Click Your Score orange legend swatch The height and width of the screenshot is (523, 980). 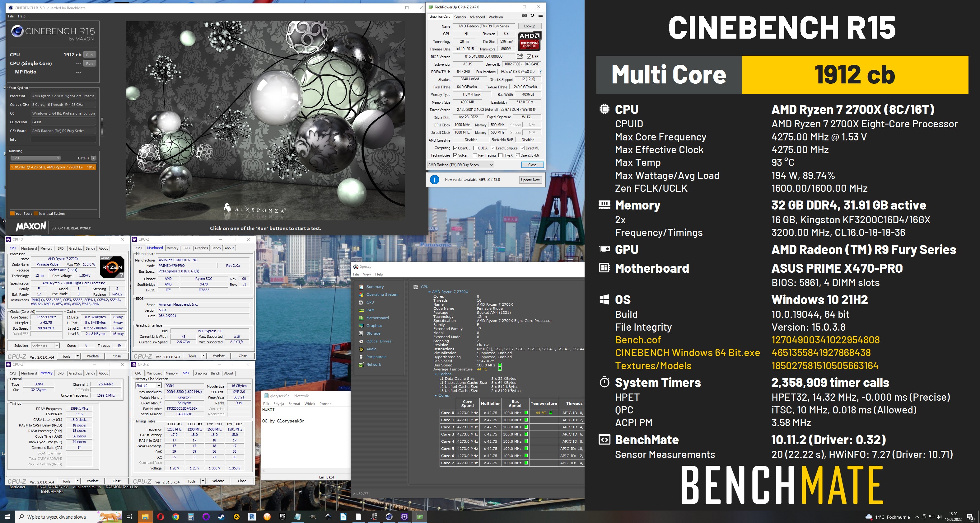pos(12,214)
